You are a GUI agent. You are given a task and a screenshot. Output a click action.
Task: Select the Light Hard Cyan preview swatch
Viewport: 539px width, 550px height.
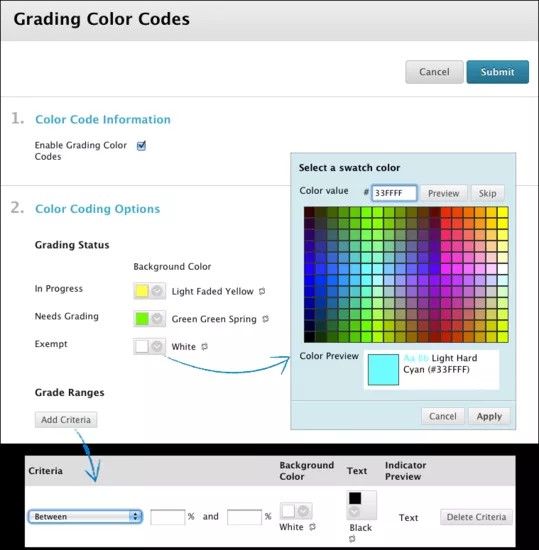pyautogui.click(x=383, y=370)
